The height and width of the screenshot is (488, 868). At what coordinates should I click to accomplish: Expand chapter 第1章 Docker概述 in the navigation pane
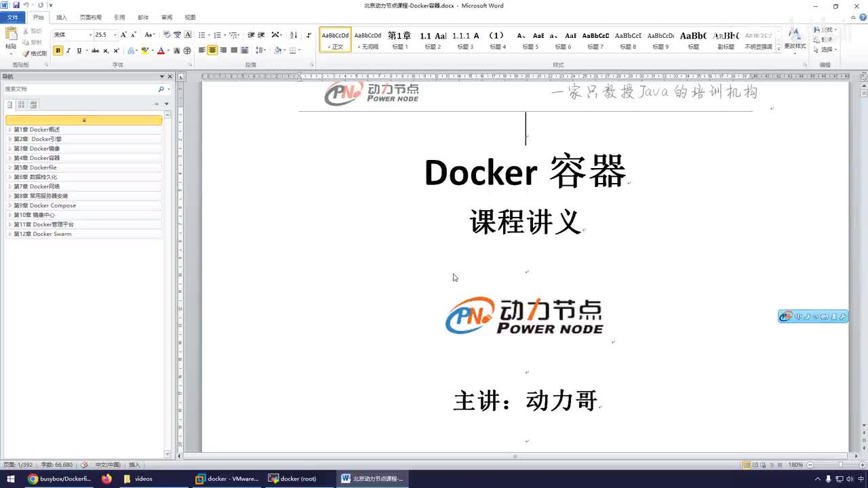(9, 129)
